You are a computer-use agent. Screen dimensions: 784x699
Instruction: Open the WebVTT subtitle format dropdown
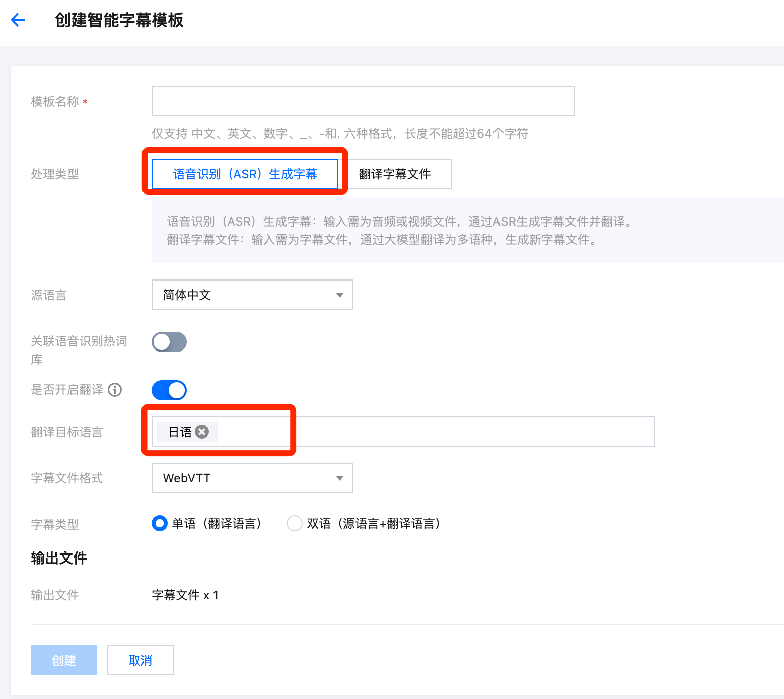252,478
